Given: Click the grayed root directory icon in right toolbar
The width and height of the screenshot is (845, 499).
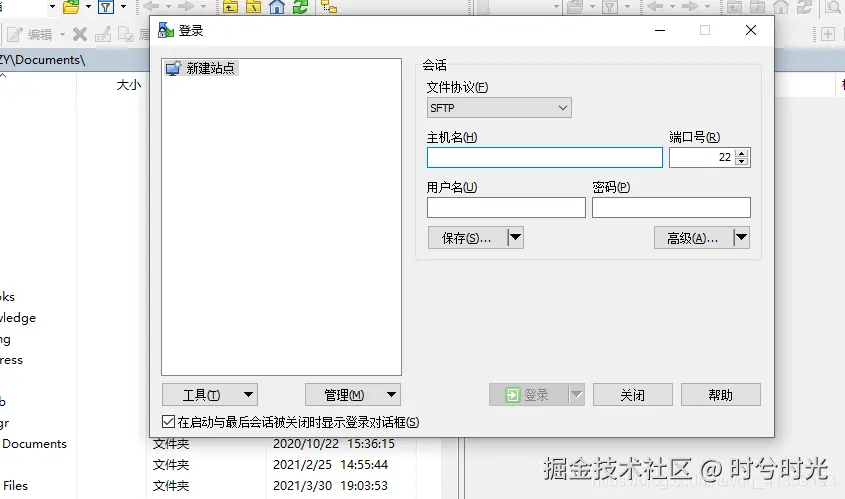Looking at the screenshot, I should 758,7.
